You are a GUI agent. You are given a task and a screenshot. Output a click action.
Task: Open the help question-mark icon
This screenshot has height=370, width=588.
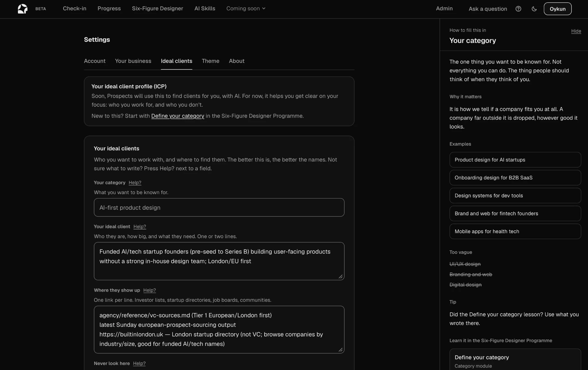518,9
